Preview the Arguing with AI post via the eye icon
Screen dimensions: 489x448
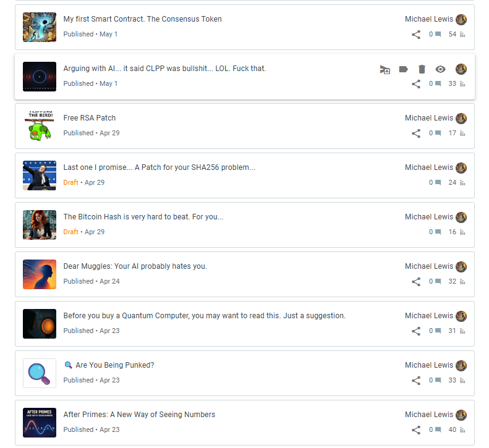[440, 69]
